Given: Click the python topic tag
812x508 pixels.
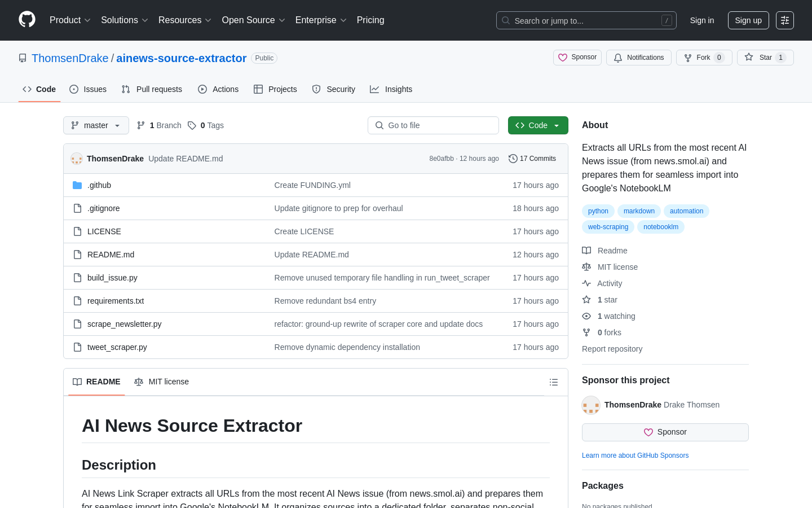Looking at the screenshot, I should (x=598, y=211).
